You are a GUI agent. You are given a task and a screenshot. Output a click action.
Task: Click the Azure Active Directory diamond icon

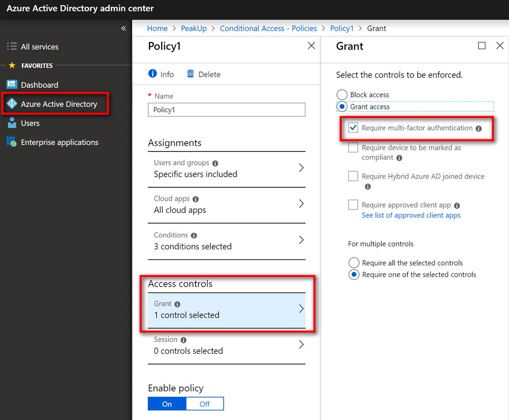[x=11, y=104]
